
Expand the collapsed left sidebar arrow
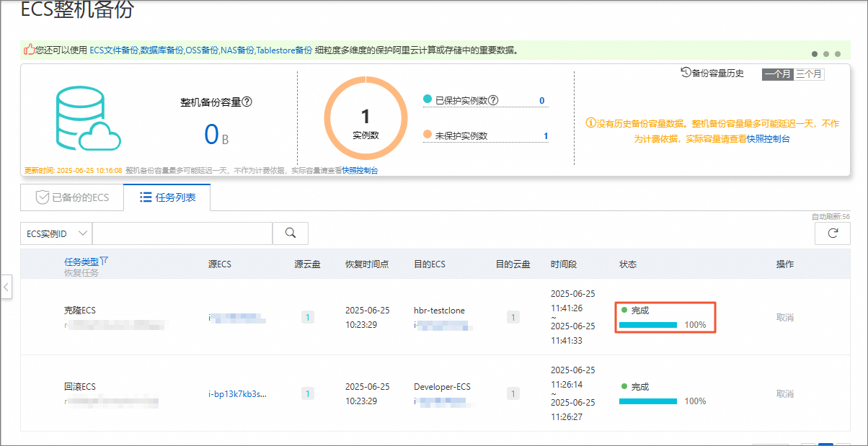[x=6, y=287]
